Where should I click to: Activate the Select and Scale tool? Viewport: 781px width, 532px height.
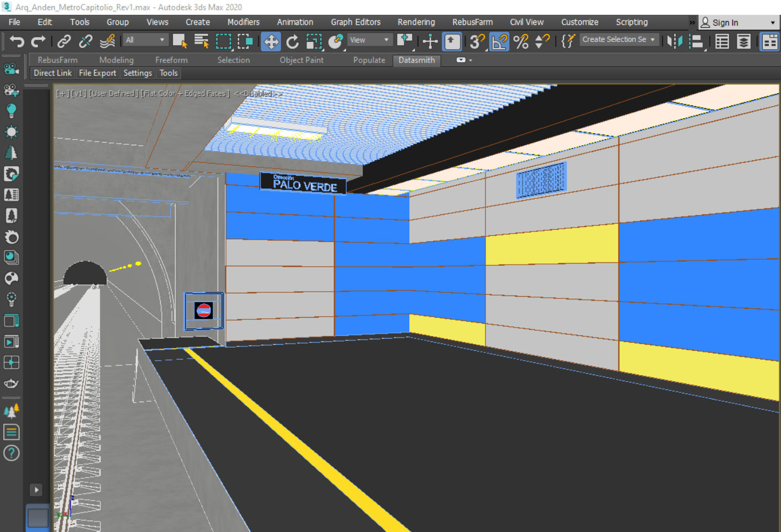(314, 41)
